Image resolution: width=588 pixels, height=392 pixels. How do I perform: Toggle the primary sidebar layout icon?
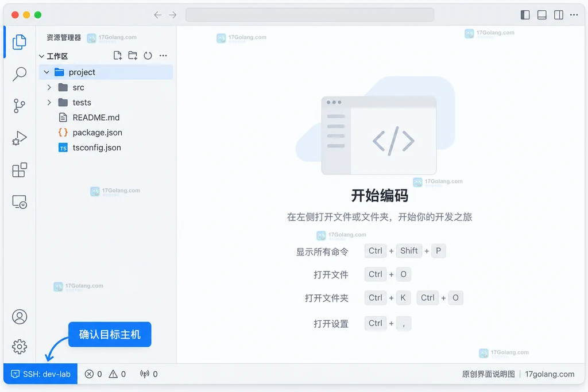(525, 15)
